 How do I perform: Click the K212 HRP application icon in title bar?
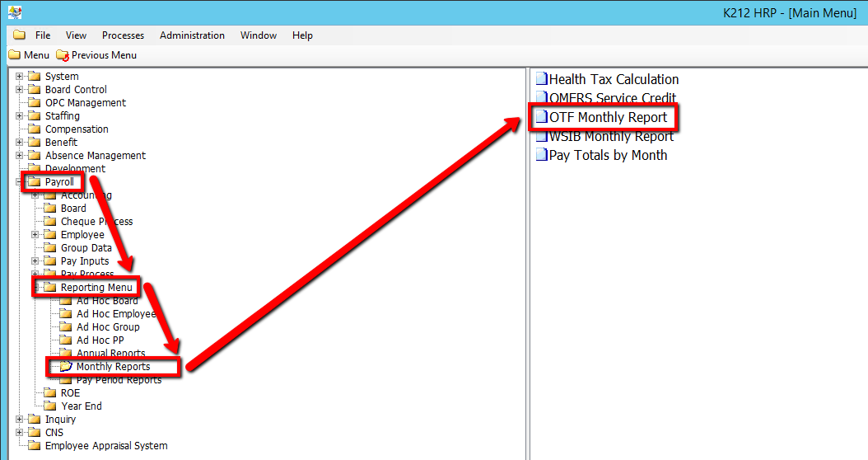click(x=14, y=12)
